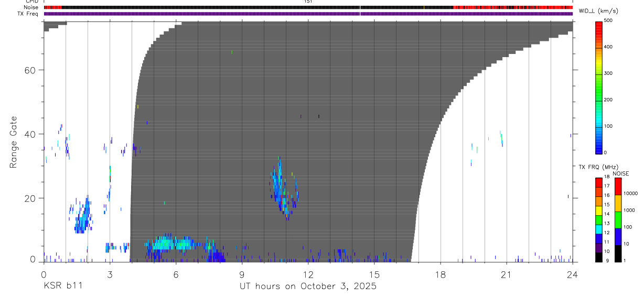Click the 'Range Gate' y-axis title

(14, 142)
